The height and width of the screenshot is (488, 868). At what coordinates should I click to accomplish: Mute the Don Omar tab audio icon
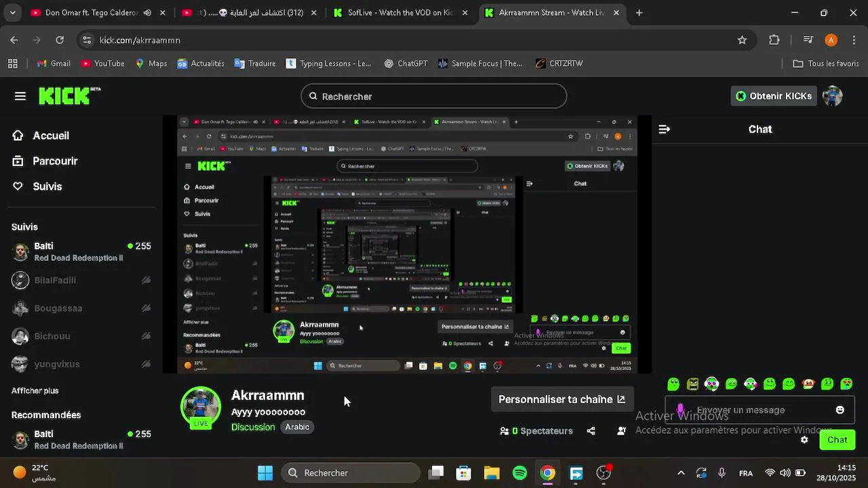point(147,13)
